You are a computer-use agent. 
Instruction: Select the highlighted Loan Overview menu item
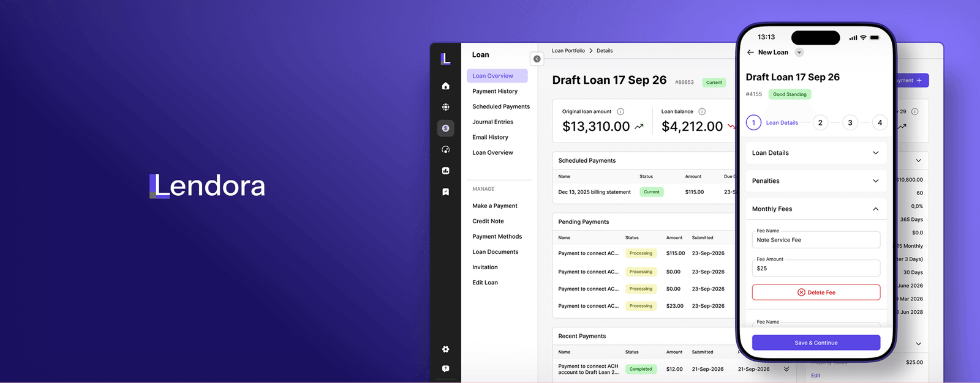click(x=497, y=76)
